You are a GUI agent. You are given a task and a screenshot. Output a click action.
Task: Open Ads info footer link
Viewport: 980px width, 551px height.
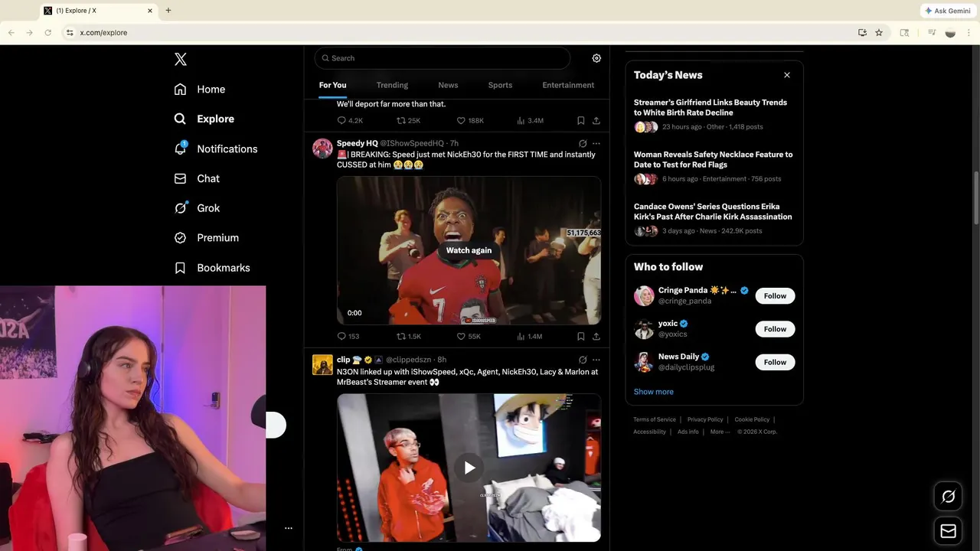[688, 432]
